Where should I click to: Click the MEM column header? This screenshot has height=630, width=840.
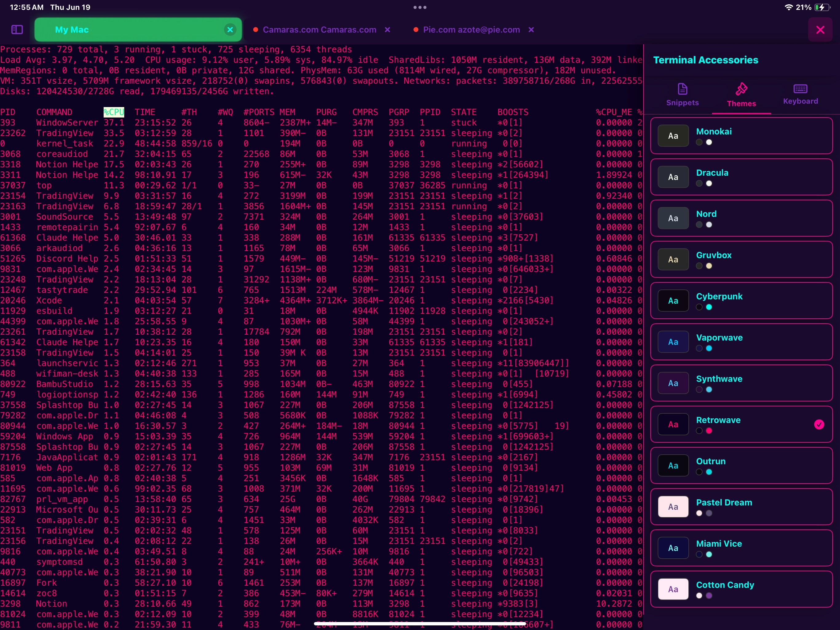tap(287, 112)
